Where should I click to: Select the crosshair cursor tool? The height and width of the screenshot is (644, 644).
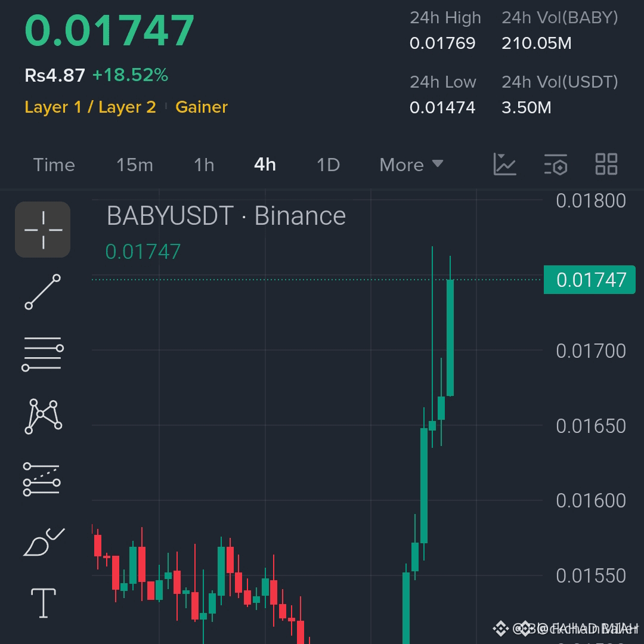[43, 230]
